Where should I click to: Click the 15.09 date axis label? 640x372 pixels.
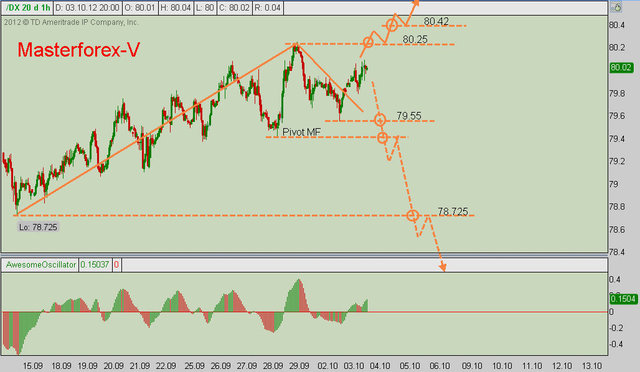[33, 366]
